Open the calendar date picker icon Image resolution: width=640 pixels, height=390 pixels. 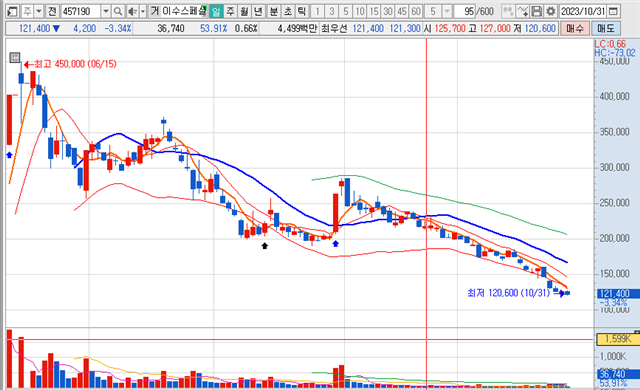coord(613,11)
